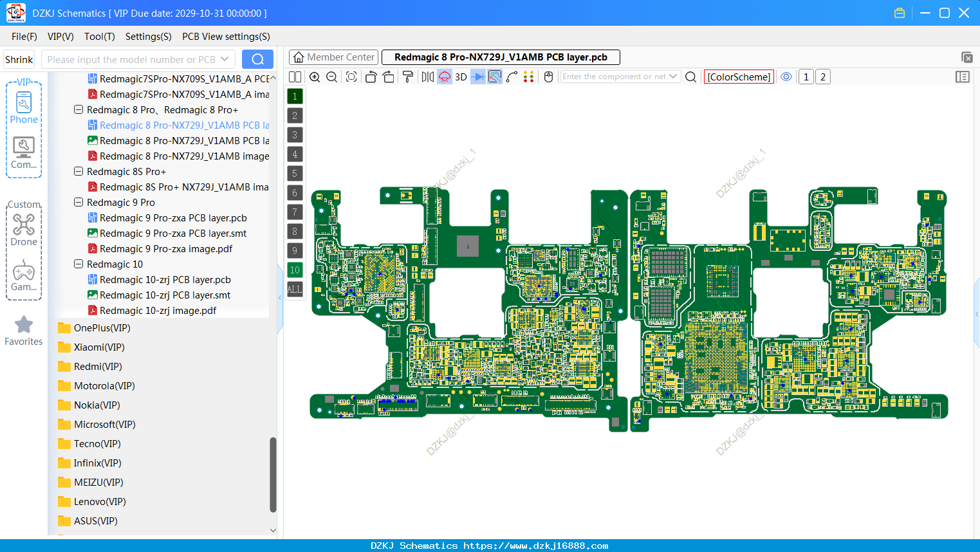Open the component or net dropdown arrow
This screenshot has height=552, width=980.
tap(674, 77)
